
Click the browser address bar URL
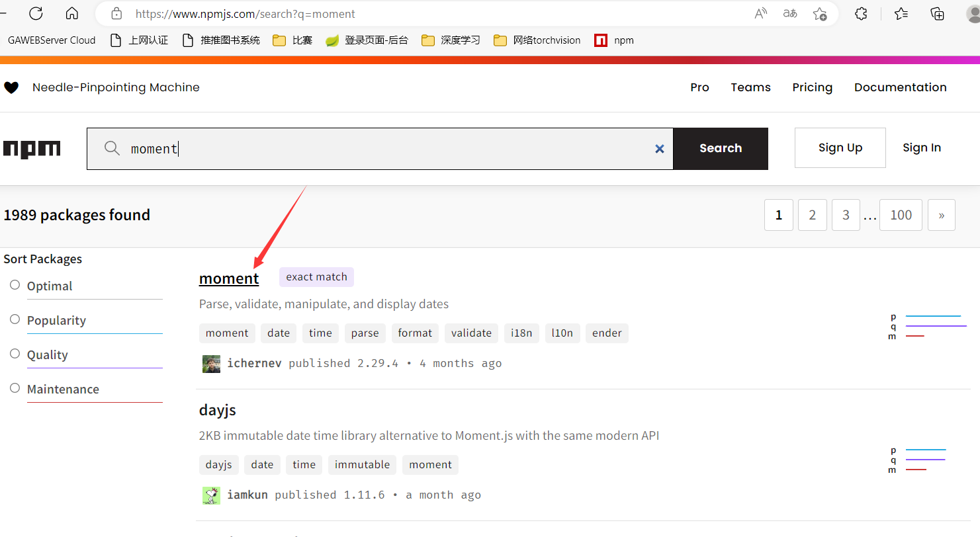[x=245, y=14]
